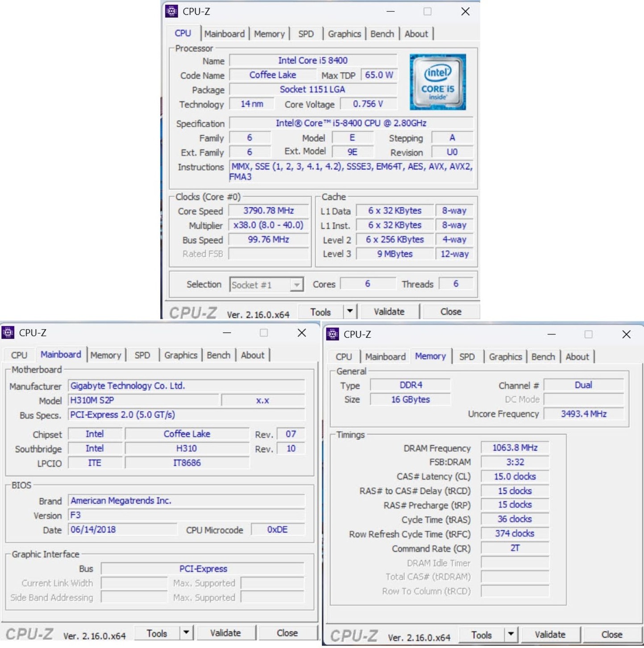The width and height of the screenshot is (644, 648).
Task: Click the Bus Speed value '99.76 MHz'
Action: click(269, 239)
